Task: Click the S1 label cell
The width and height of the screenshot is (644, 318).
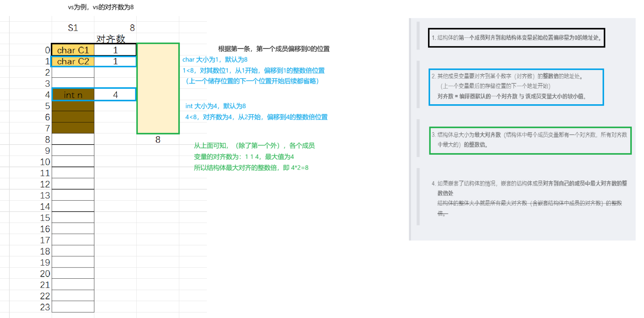Action: pyautogui.click(x=73, y=28)
